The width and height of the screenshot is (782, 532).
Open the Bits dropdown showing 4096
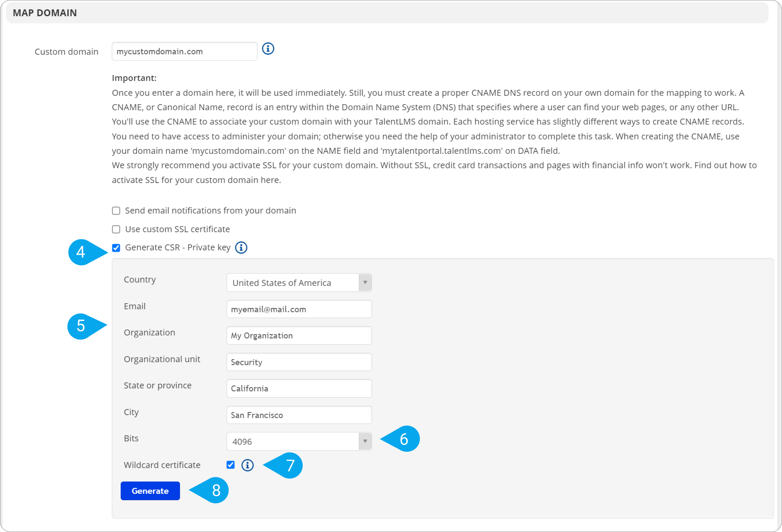299,441
